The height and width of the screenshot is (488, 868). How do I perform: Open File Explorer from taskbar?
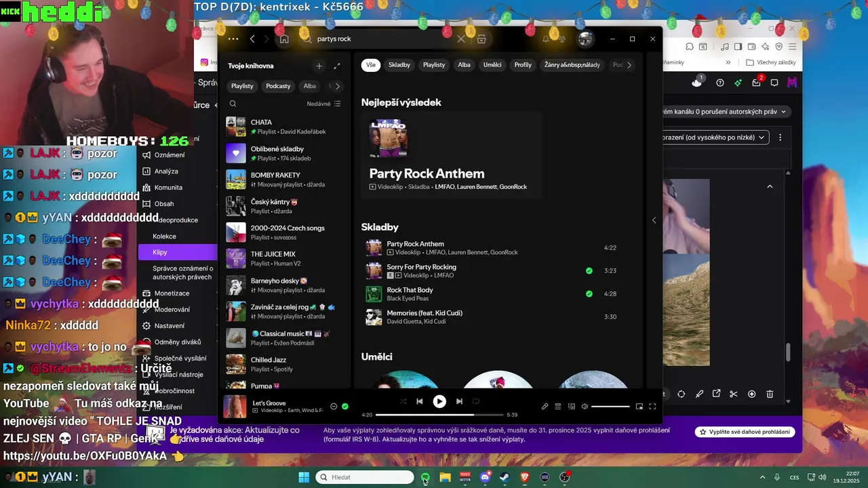tap(446, 477)
